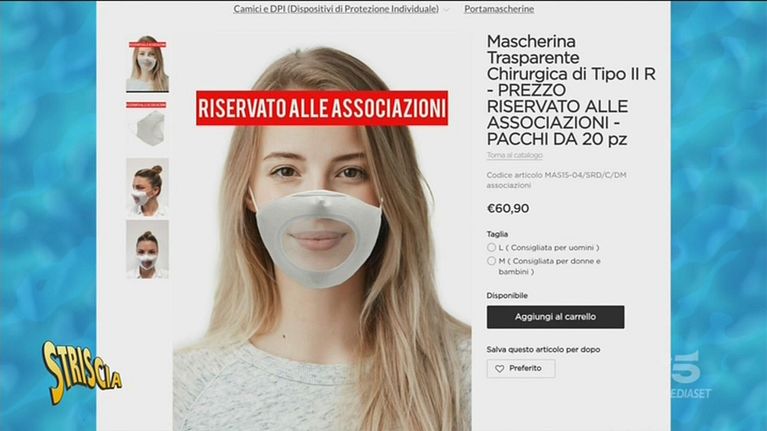This screenshot has height=431, width=767.
Task: Click the Torna al catalogo link
Action: (x=514, y=155)
